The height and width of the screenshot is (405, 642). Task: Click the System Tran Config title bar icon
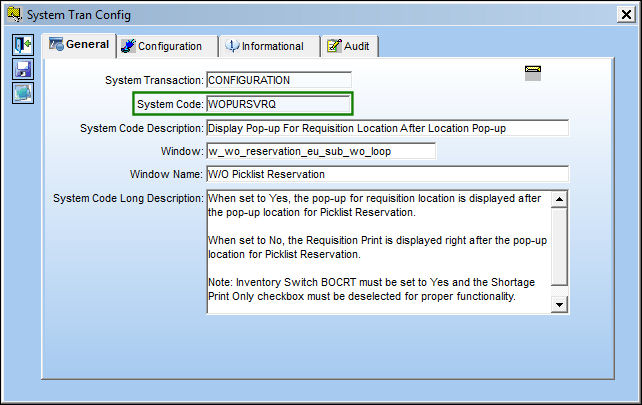[x=14, y=14]
